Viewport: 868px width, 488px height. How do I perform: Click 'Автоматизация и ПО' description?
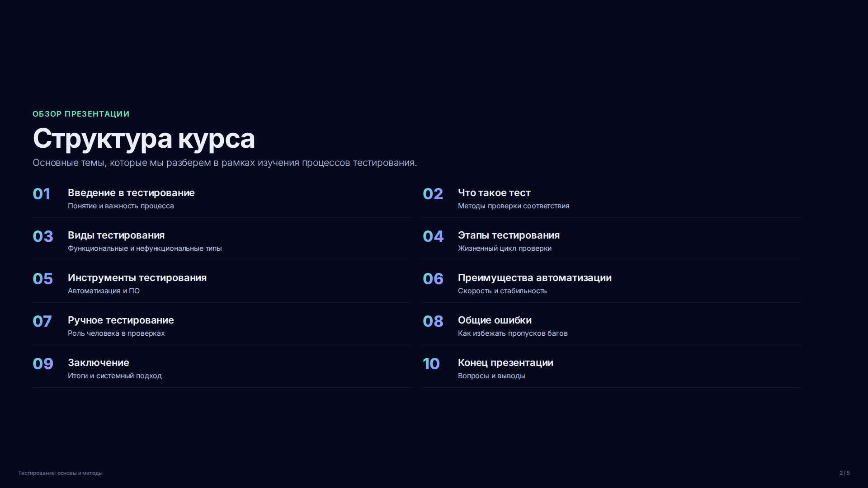104,291
